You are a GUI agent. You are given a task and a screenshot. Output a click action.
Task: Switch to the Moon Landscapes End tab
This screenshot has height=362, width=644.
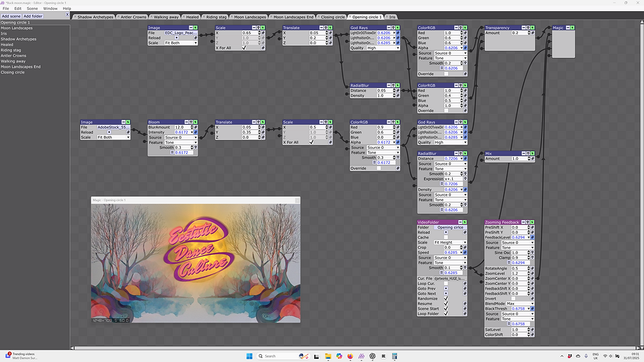[x=293, y=17]
